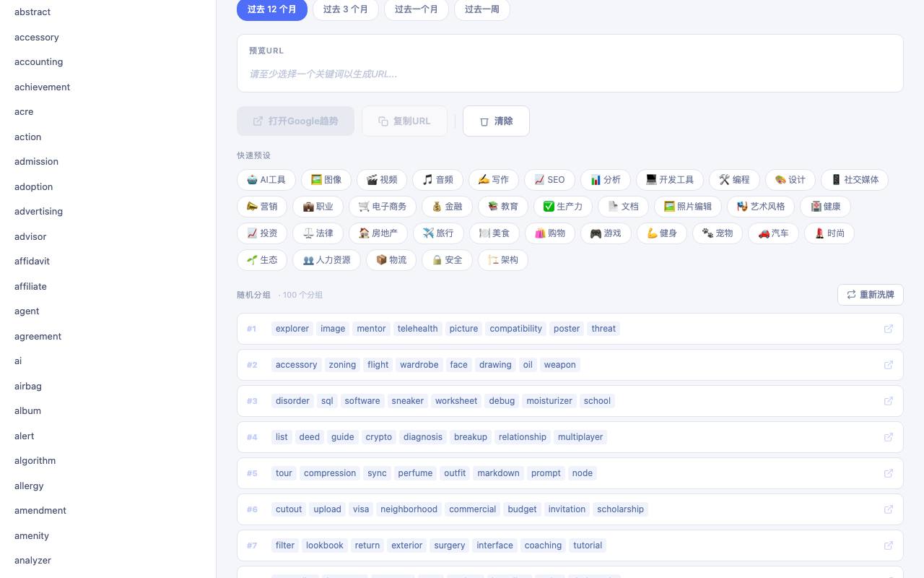The image size is (924, 578).
Task: Choose the 金融 preset
Action: (447, 207)
